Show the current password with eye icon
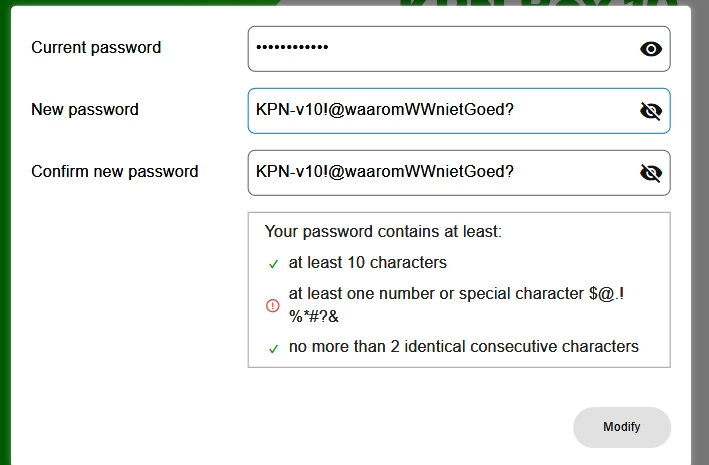Screen dimensions: 709x465 [651, 49]
